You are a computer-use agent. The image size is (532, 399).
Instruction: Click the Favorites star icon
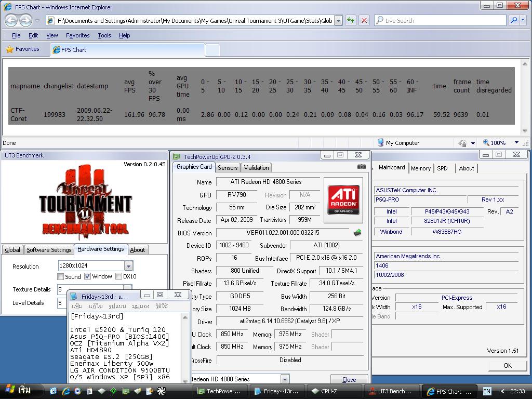pyautogui.click(x=9, y=49)
